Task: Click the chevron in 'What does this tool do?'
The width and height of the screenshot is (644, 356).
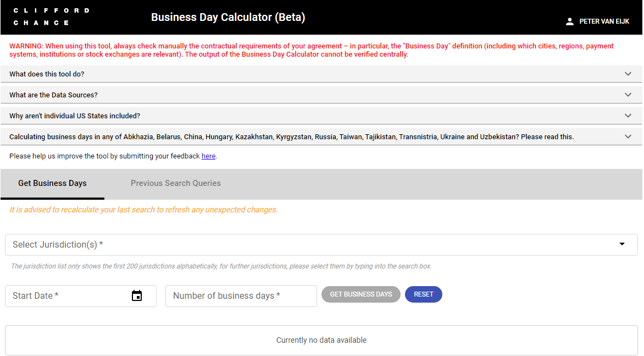Action: coord(628,74)
